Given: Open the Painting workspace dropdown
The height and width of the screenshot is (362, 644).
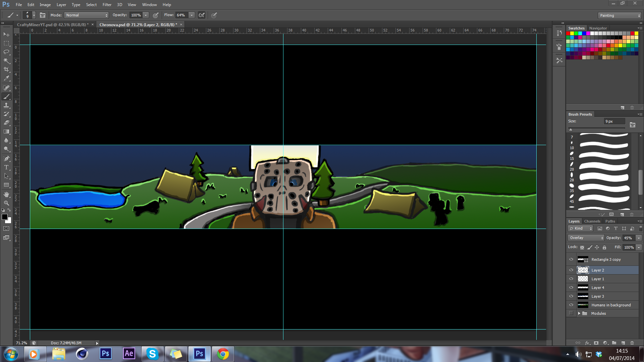Looking at the screenshot, I should point(619,15).
